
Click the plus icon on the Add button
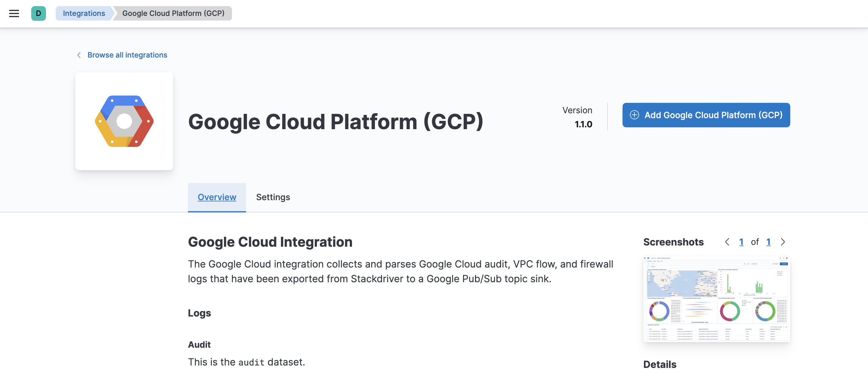point(634,115)
